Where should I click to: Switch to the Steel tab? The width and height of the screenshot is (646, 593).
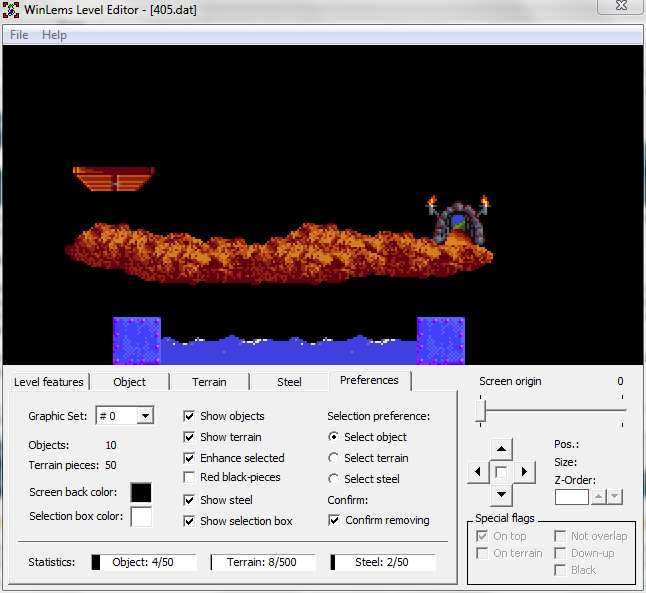289,382
